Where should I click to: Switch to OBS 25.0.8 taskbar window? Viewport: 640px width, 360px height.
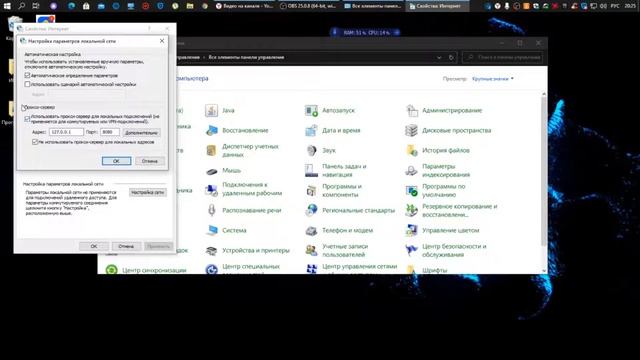point(310,6)
